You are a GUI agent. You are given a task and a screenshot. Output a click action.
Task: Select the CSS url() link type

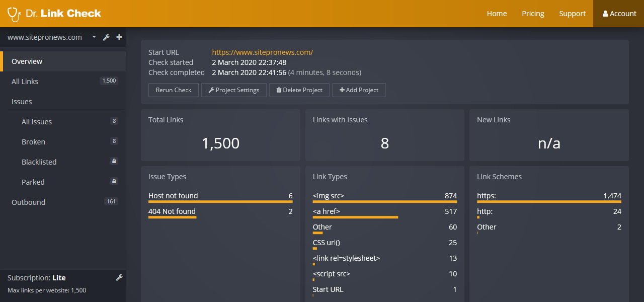click(x=385, y=243)
